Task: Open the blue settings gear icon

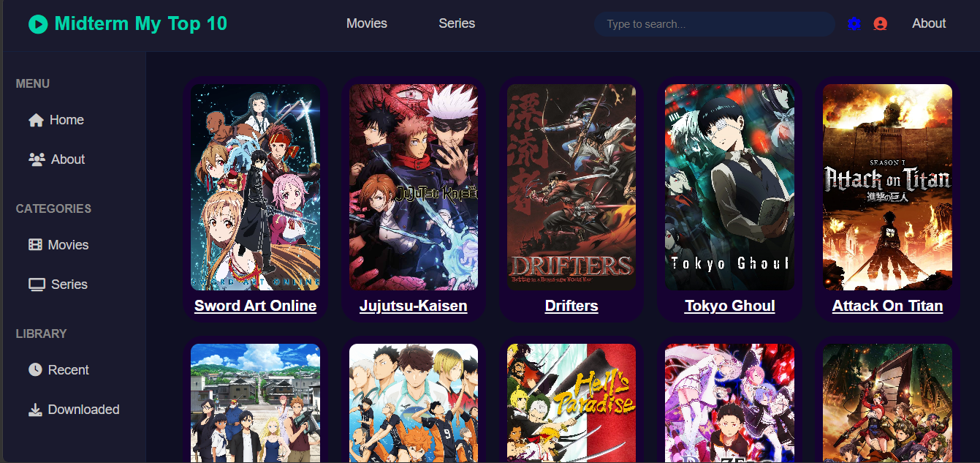Action: pyautogui.click(x=854, y=24)
